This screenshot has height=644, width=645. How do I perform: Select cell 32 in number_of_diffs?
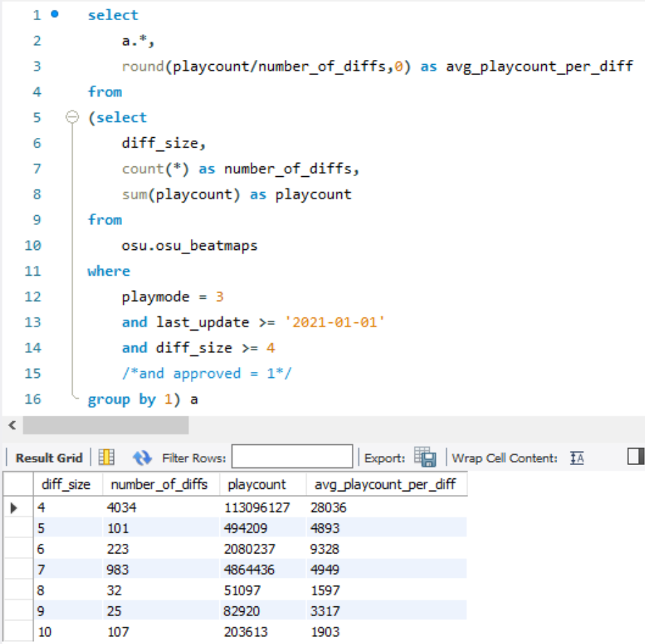162,590
